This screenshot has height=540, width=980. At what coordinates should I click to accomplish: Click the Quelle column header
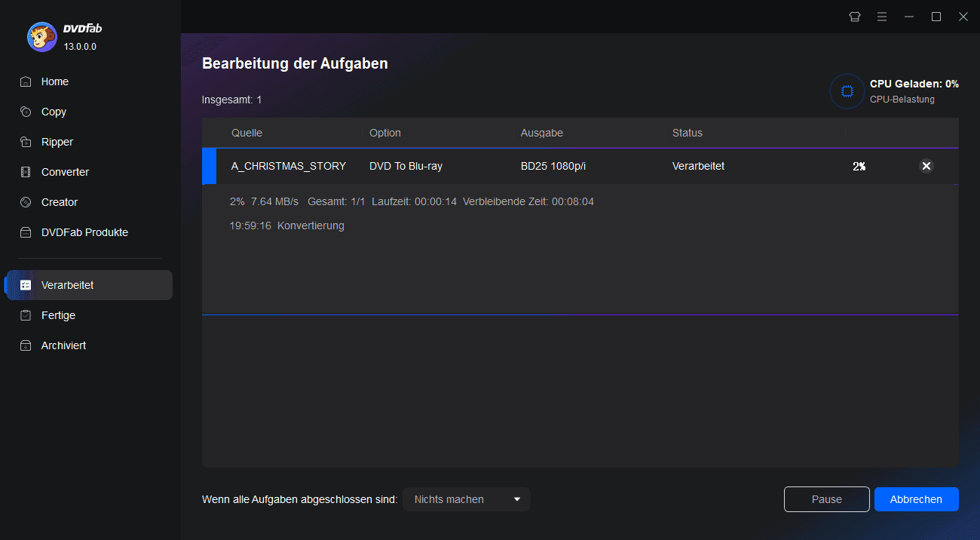point(247,133)
